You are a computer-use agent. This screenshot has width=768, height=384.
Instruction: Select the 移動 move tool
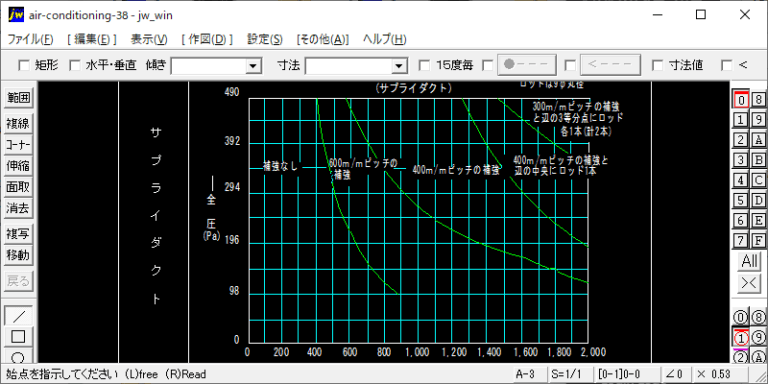click(x=19, y=255)
